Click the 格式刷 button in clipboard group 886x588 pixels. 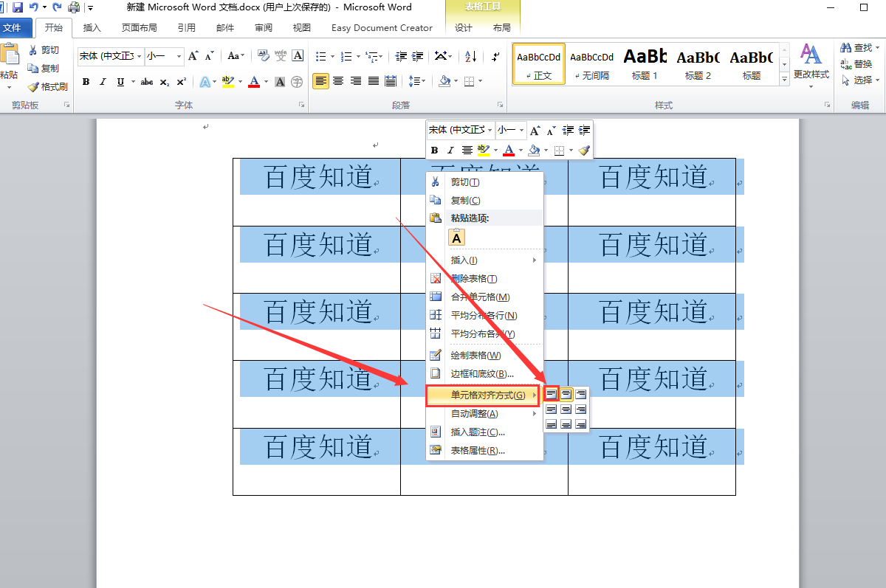47,87
